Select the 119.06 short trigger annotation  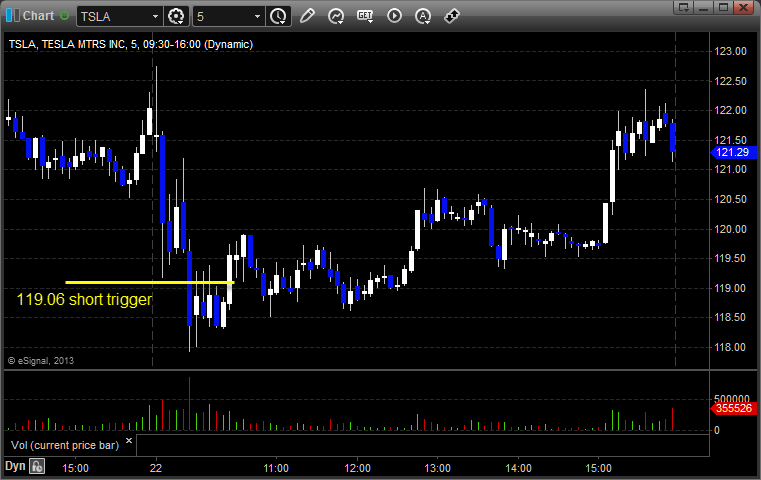click(84, 299)
